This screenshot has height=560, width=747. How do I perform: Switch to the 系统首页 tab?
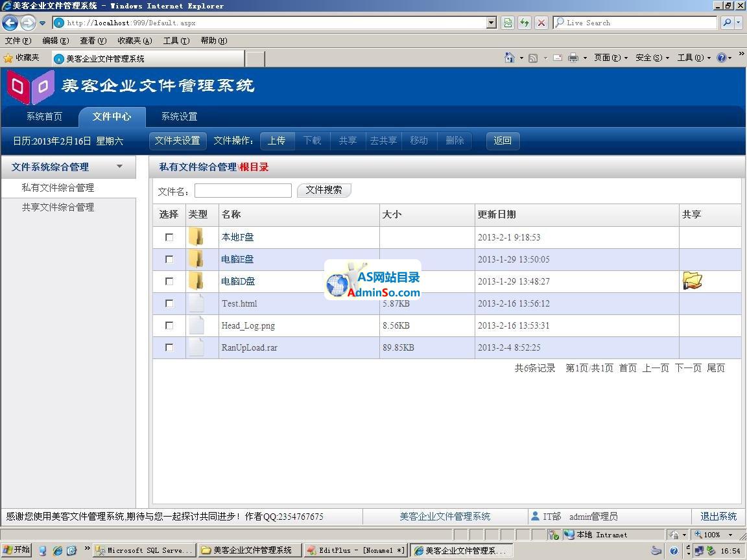click(x=44, y=116)
